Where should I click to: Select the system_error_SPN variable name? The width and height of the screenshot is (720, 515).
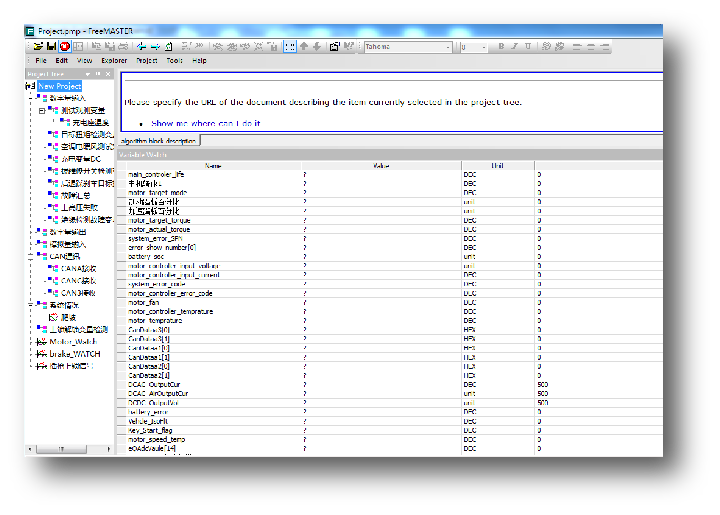(x=155, y=239)
